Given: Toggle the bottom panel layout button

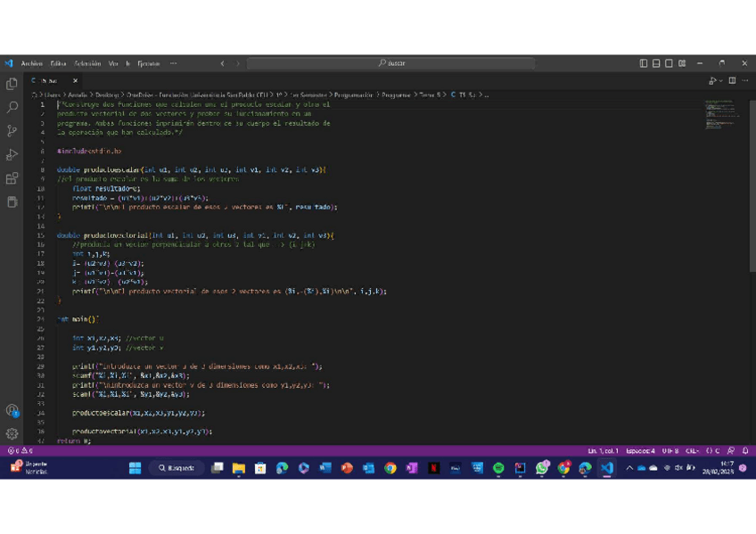Looking at the screenshot, I should click(x=656, y=63).
